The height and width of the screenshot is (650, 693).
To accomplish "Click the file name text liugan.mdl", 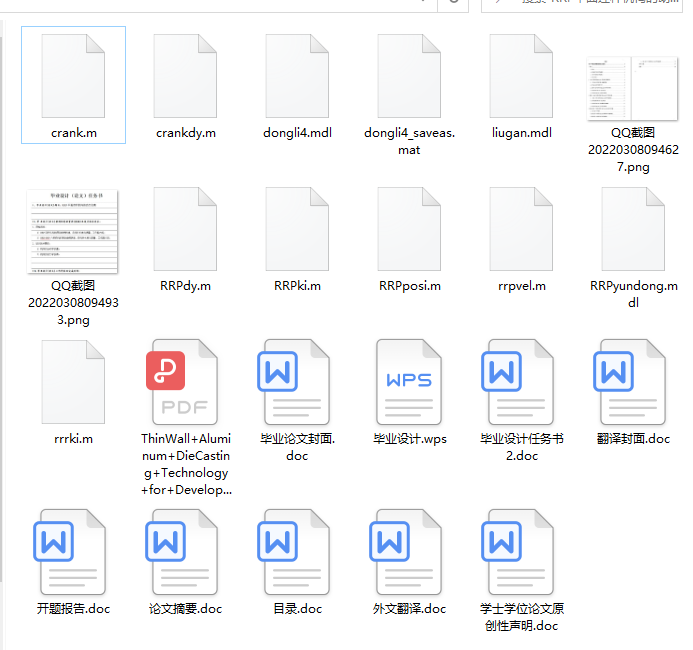I will (522, 133).
